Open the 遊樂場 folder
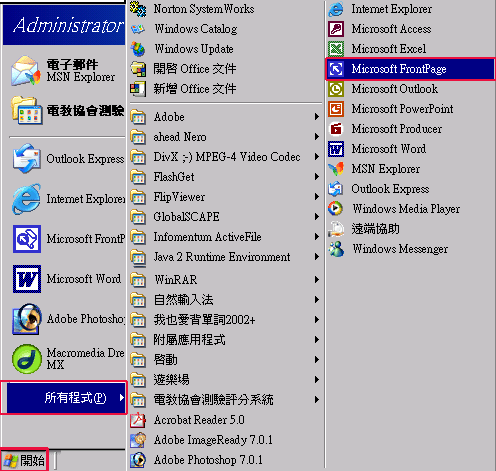The height and width of the screenshot is (471, 496). (x=225, y=380)
